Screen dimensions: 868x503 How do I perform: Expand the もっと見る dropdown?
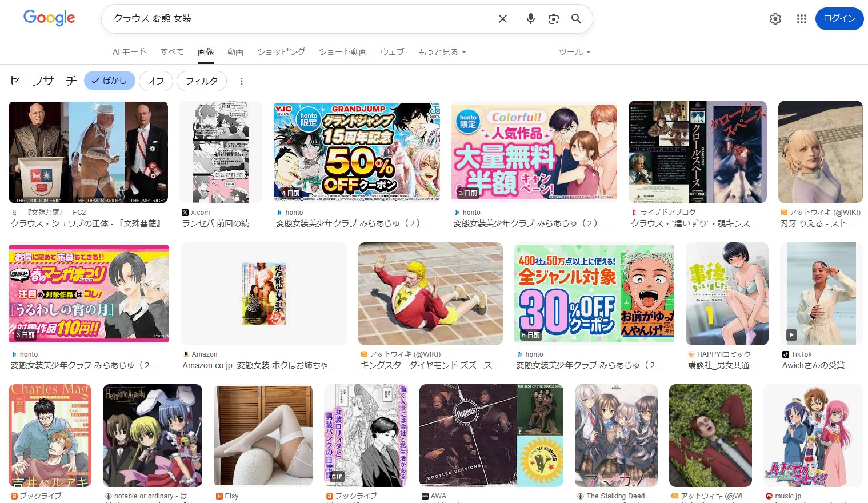[x=442, y=52]
